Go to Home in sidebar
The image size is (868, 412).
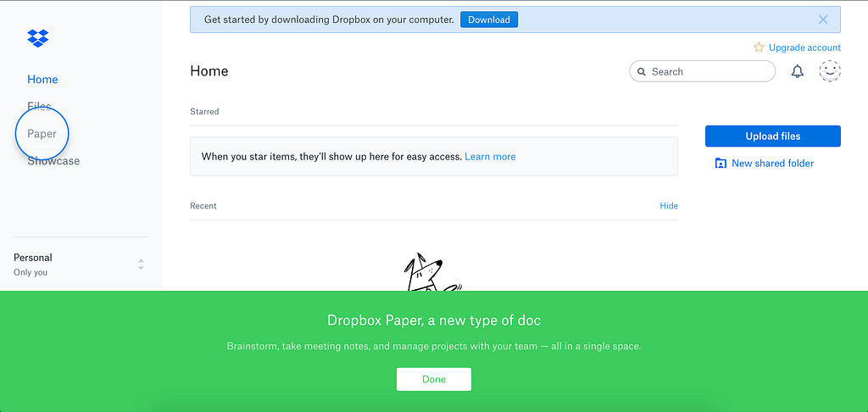(42, 79)
